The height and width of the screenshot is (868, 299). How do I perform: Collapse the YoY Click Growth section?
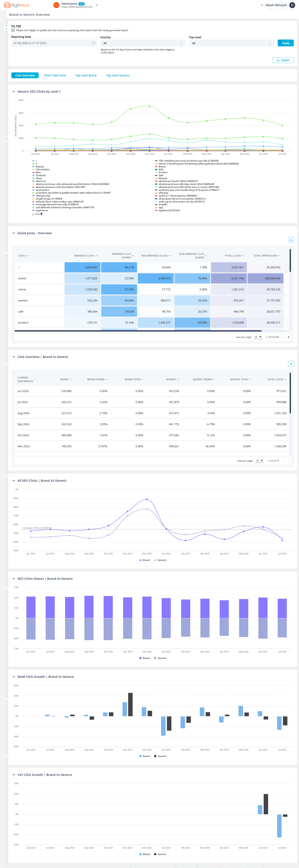tap(14, 775)
